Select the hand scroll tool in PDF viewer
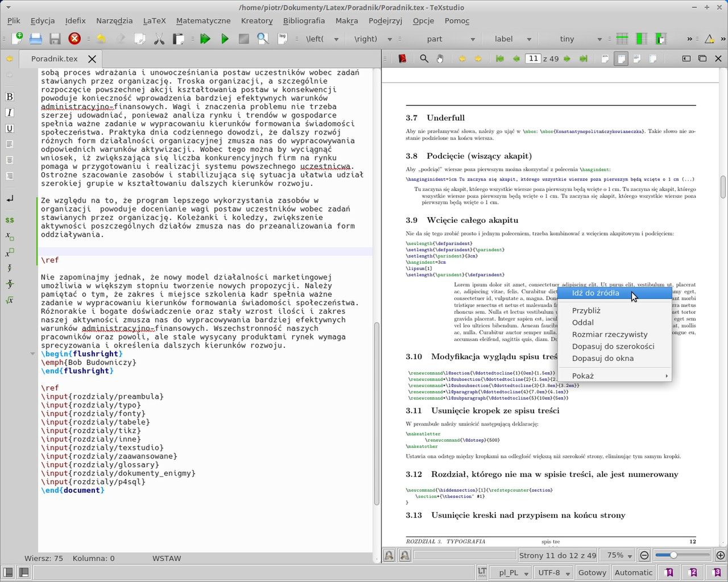Screen dimensions: 728x582 click(x=440, y=59)
